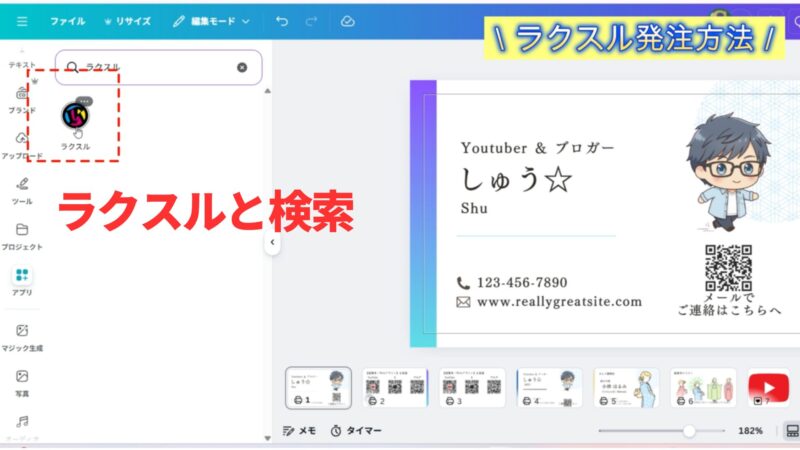Screen dimensions: 800x450
Task: Click the phone icon on the card
Action: [x=463, y=283]
